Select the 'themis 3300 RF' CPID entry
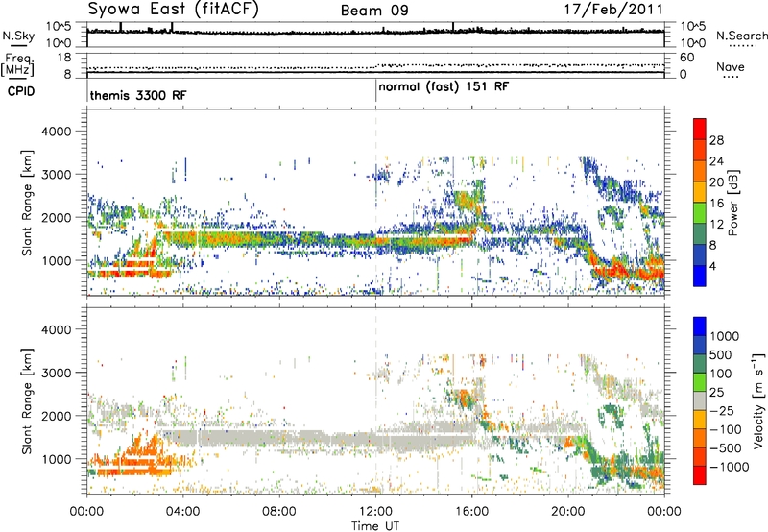 click(x=138, y=95)
